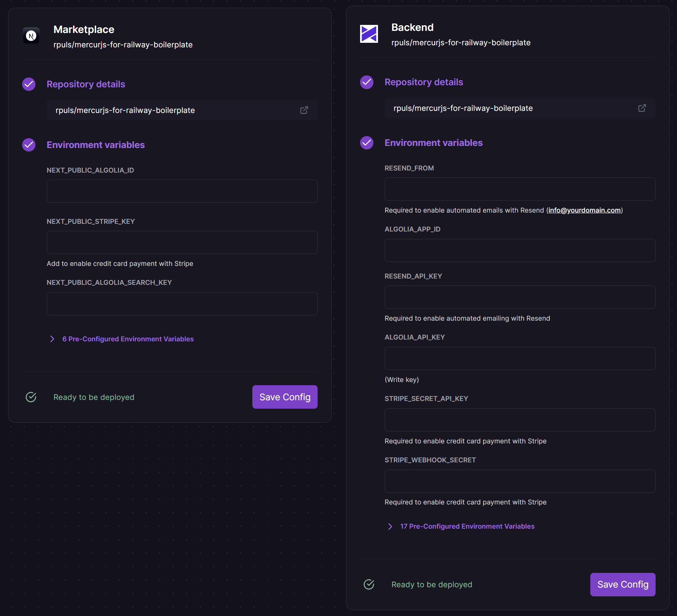Expand 6 Pre-Configured Environment Variables

[128, 339]
